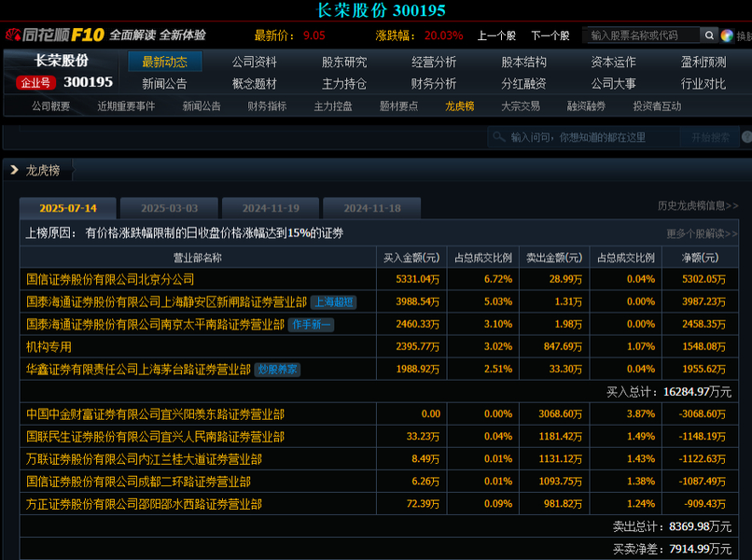Click the colorful skin-change ball icon
This screenshot has width=752, height=560.
727,35
